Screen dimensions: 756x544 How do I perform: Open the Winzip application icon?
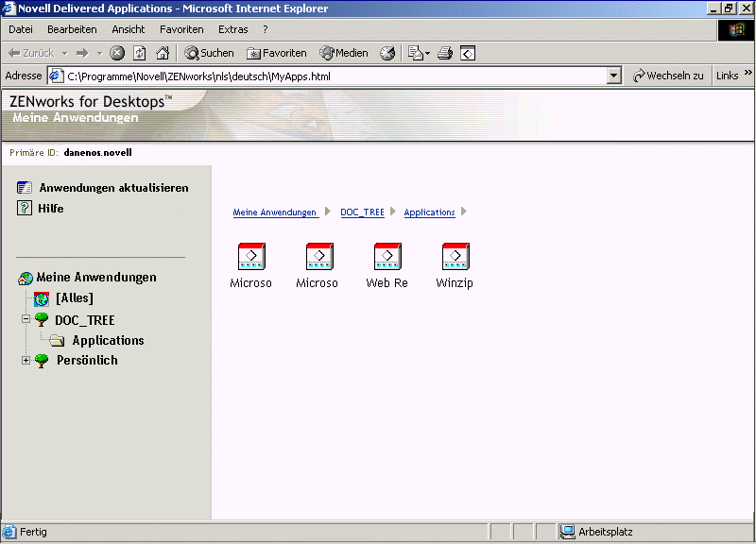(x=455, y=256)
